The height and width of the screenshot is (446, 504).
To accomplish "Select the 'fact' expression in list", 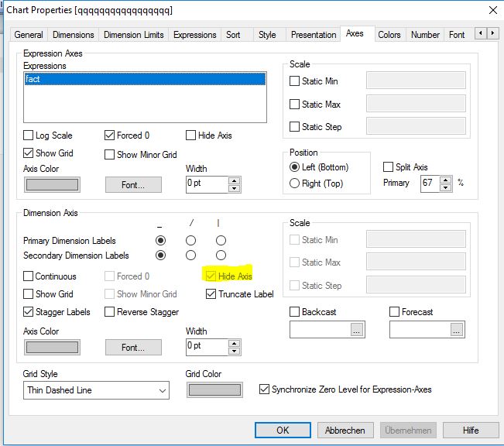I will click(x=145, y=79).
